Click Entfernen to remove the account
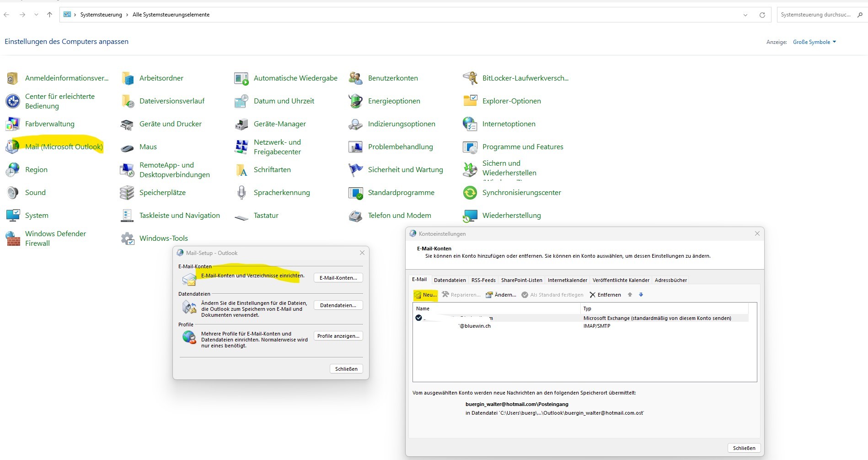 605,295
